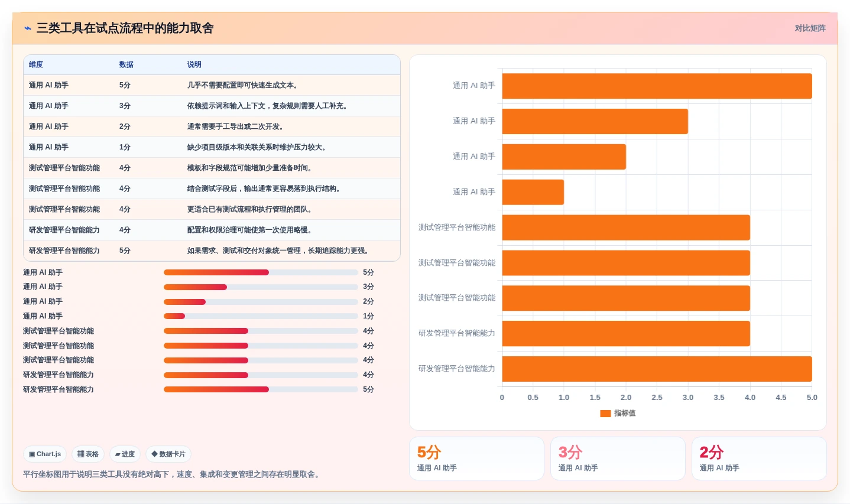The height and width of the screenshot is (504, 850).
Task: Click the 4.5 tick label on the chart axis
Action: click(781, 398)
